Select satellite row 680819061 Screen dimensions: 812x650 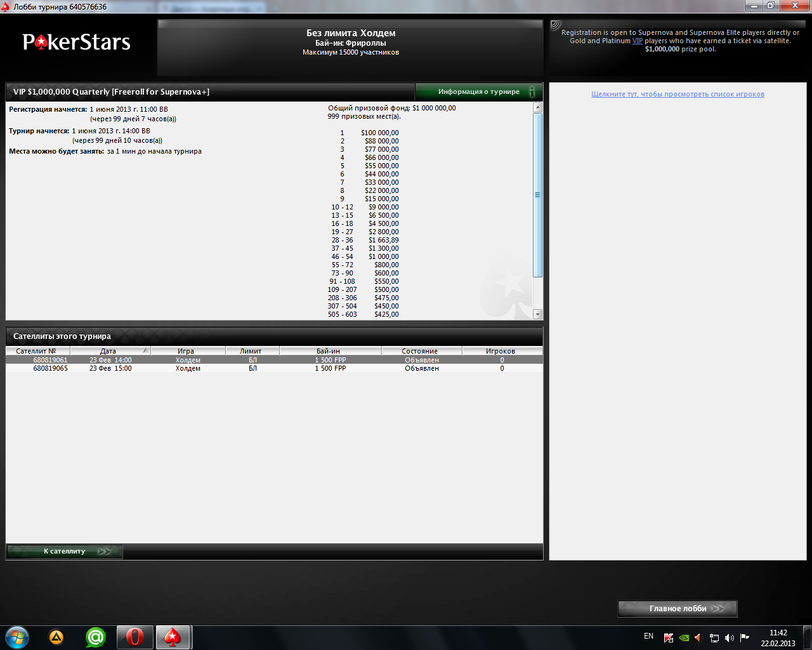pos(275,360)
